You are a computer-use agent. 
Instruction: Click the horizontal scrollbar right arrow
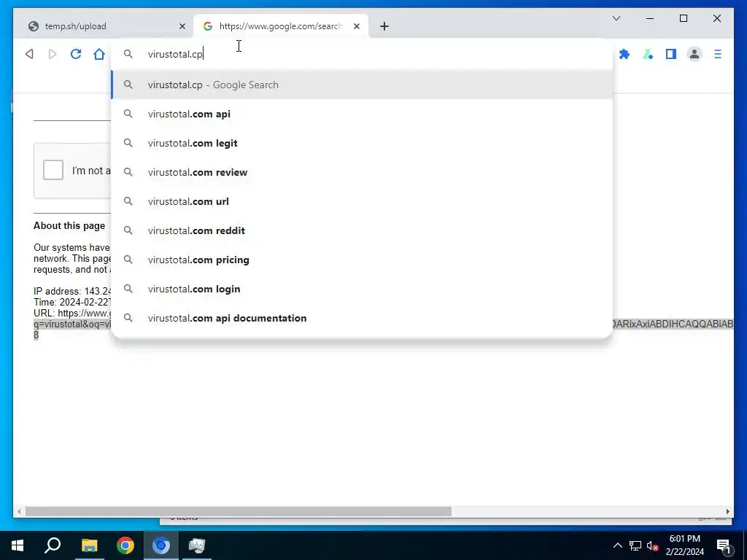tap(727, 511)
